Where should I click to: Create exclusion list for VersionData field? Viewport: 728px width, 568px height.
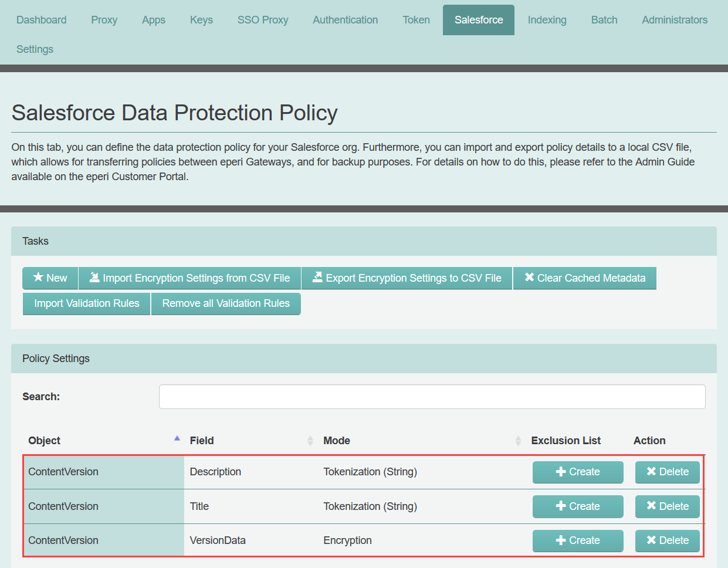pyautogui.click(x=578, y=540)
